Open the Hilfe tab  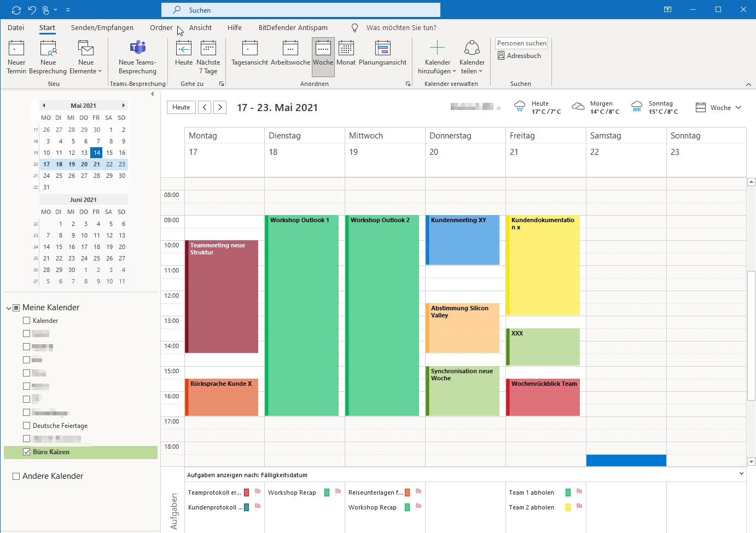click(235, 27)
